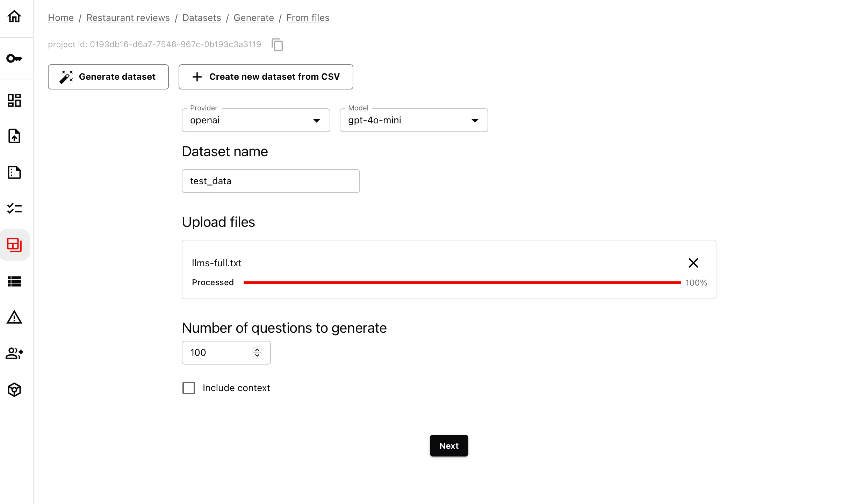Viewport: 850px width, 504px height.
Task: Click the Home icon in the sidebar
Action: pos(14,16)
